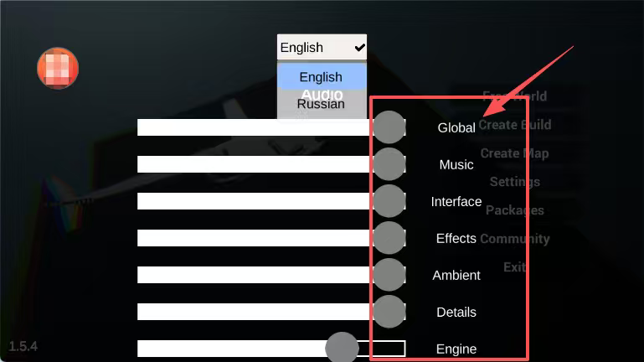Screen dimensions: 644x362
Task: Click the 1.5.4 version label
Action: click(x=23, y=345)
